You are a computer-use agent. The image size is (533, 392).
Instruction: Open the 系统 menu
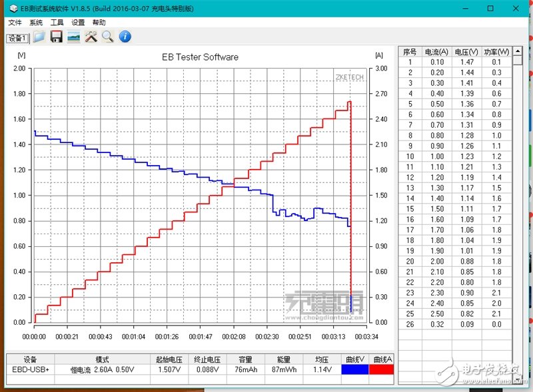click(x=36, y=22)
